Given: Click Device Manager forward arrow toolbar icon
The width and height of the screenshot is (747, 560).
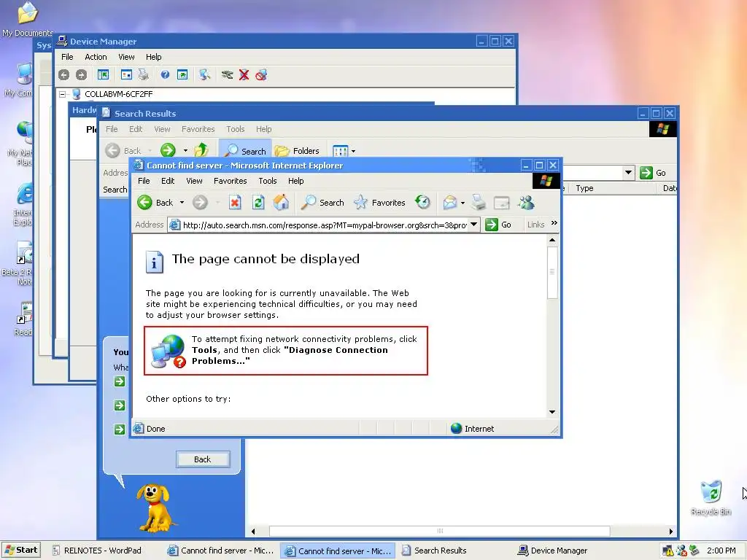Looking at the screenshot, I should (82, 75).
